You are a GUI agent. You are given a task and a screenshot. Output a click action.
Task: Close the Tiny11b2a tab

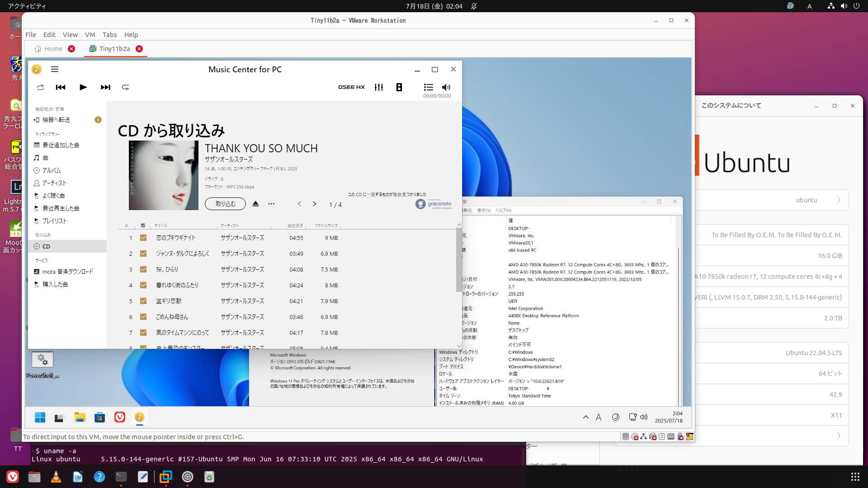point(139,49)
